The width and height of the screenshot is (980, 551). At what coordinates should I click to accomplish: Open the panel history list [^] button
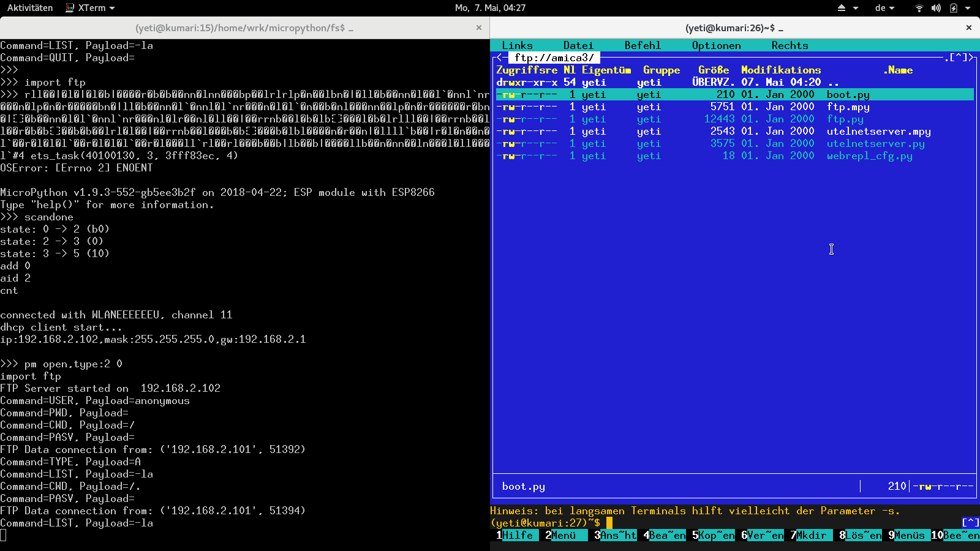tap(959, 58)
